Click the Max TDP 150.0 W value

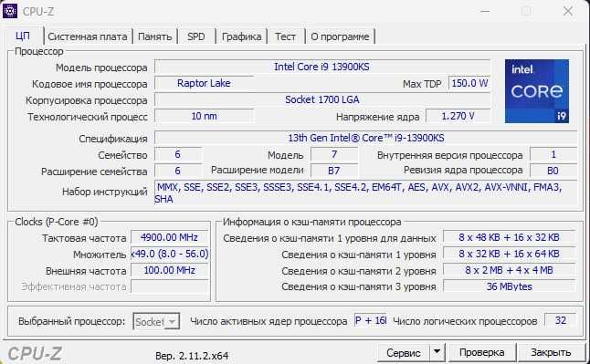point(469,83)
